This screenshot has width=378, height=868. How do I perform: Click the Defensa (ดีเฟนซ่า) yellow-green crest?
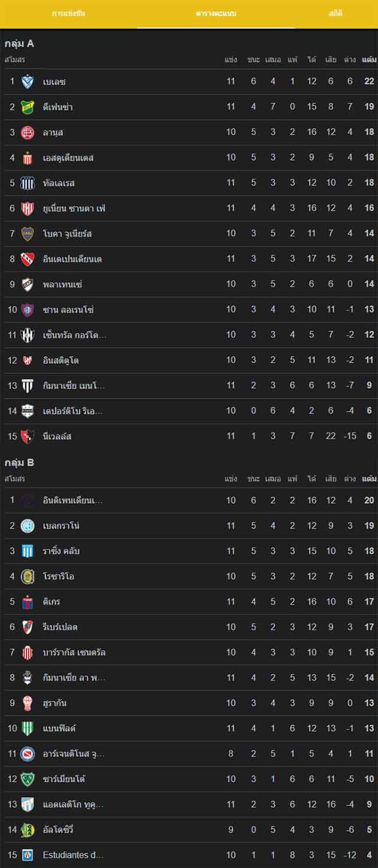(x=28, y=107)
